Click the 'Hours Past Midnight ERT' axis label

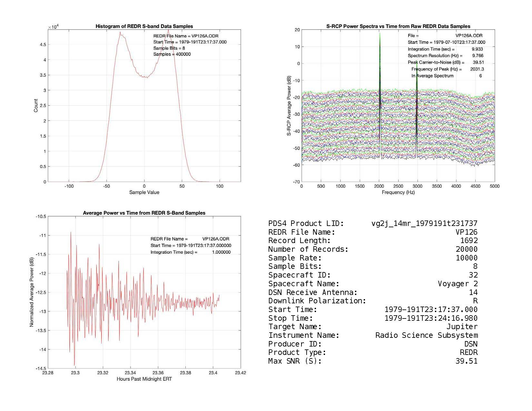(144, 379)
